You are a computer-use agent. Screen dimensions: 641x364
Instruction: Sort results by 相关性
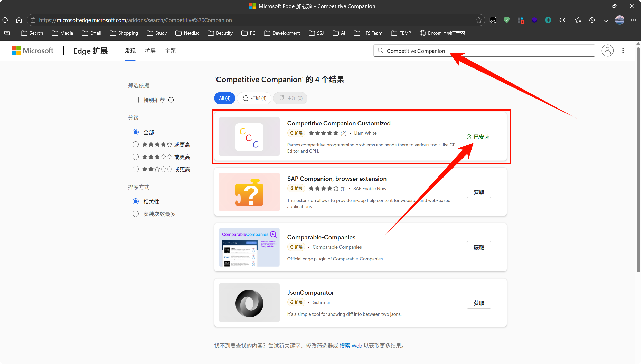pyautogui.click(x=136, y=201)
